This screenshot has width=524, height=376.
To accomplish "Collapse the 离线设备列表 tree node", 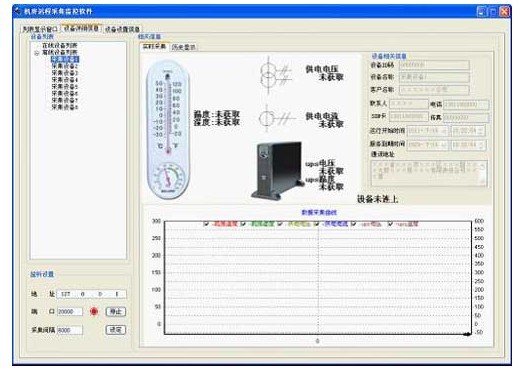I will pyautogui.click(x=37, y=53).
